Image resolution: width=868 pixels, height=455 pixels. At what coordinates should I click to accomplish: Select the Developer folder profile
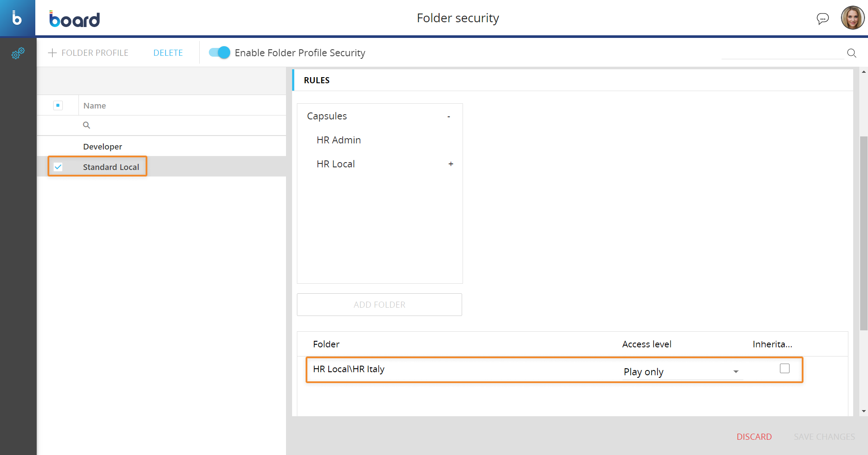pos(102,146)
